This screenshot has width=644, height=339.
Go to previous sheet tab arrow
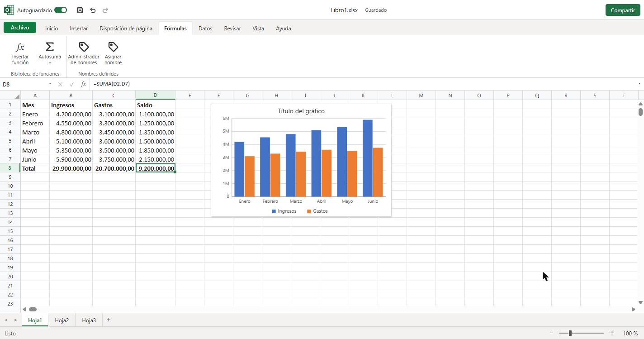[x=6, y=320]
